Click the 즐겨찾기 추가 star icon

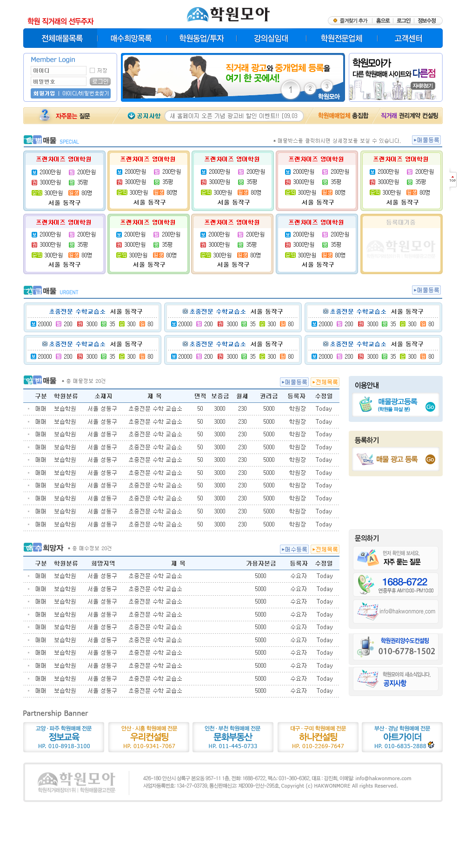335,21
